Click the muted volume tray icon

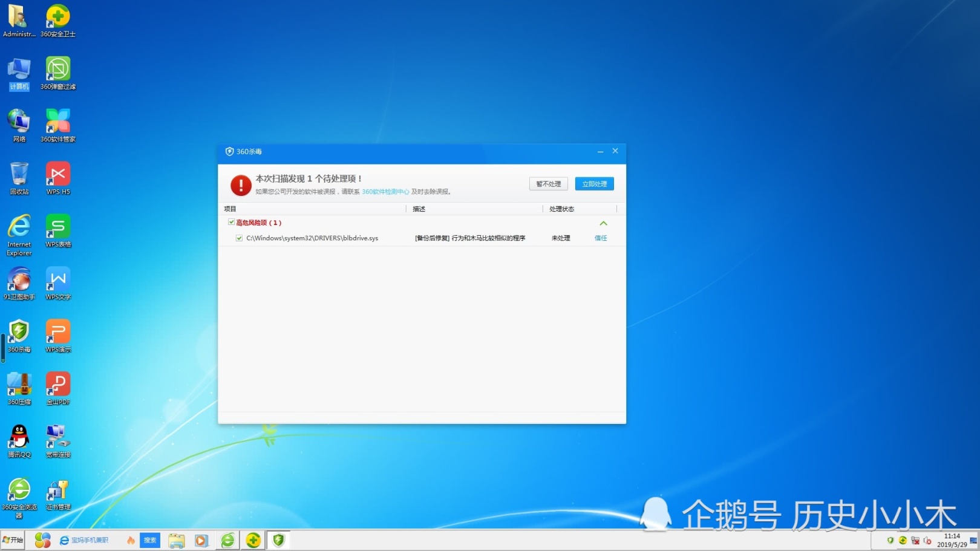point(927,540)
